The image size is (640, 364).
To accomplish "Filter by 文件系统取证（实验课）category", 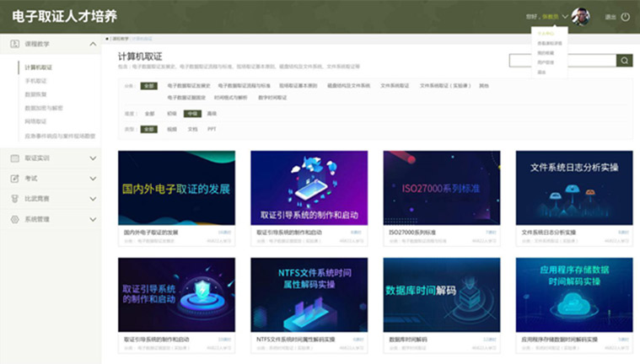I will [445, 86].
